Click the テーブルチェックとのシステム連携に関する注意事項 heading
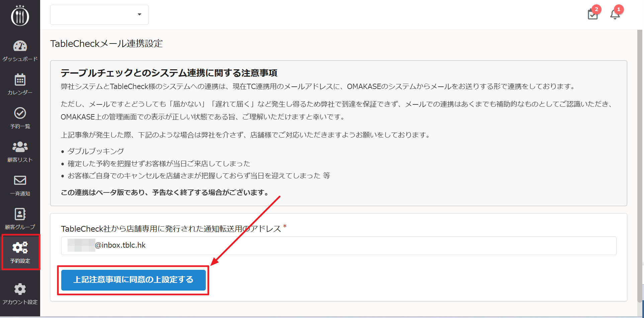Screen dimensions: 644x318 [169, 73]
